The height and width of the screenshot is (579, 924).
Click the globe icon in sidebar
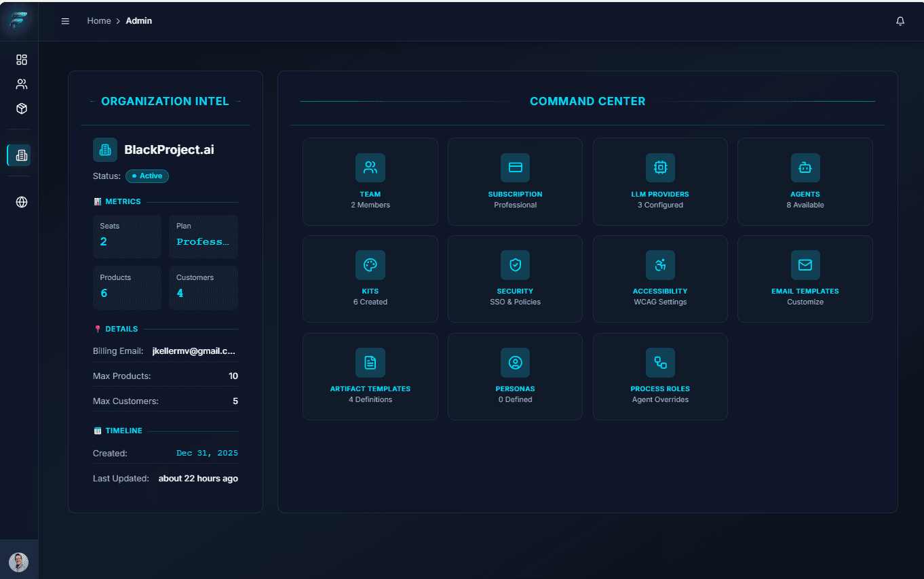coord(22,202)
